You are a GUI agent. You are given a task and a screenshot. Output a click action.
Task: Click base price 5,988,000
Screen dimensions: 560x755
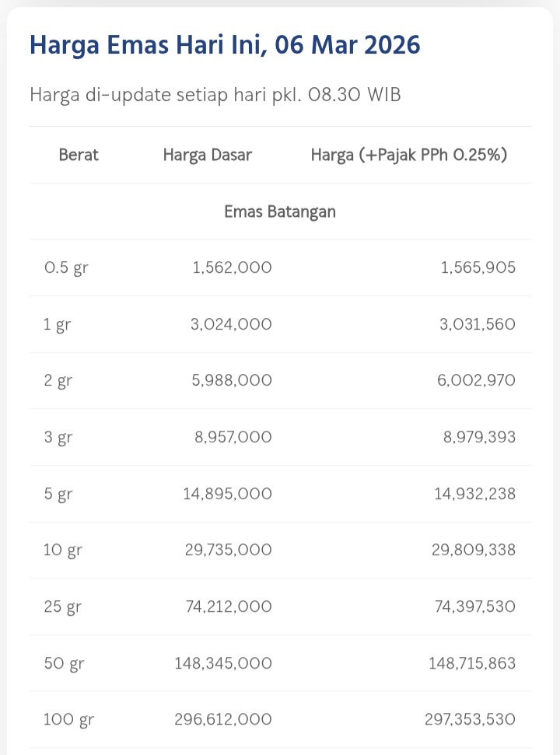pos(231,381)
